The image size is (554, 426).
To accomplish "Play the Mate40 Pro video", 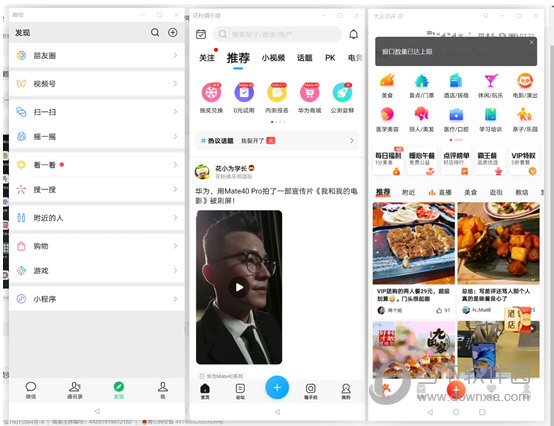I will click(x=239, y=287).
